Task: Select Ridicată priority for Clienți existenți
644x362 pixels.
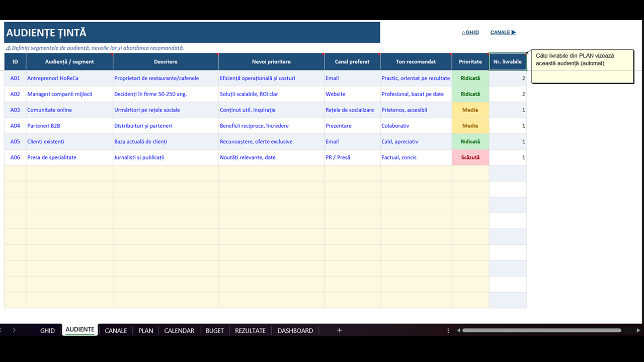Action: (x=470, y=142)
